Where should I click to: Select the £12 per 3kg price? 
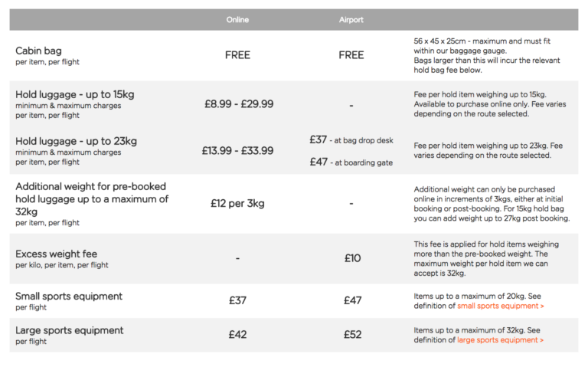238,204
